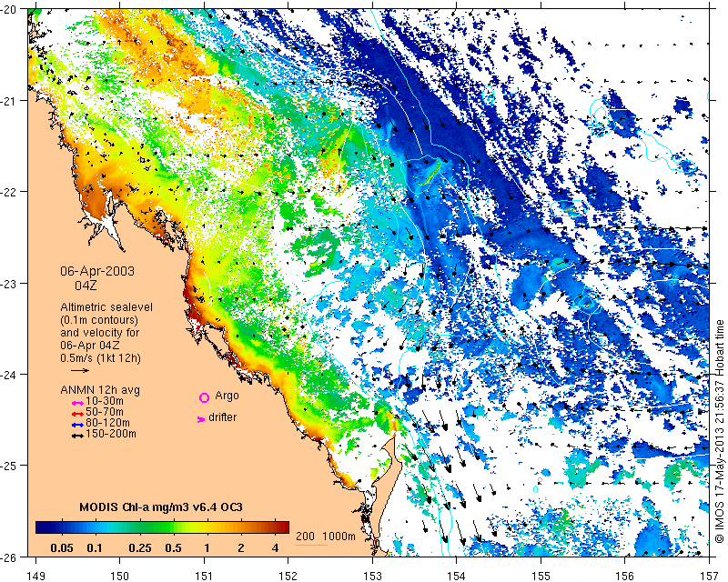Click the '150-200m' depth label
The image size is (728, 582).
[111, 434]
